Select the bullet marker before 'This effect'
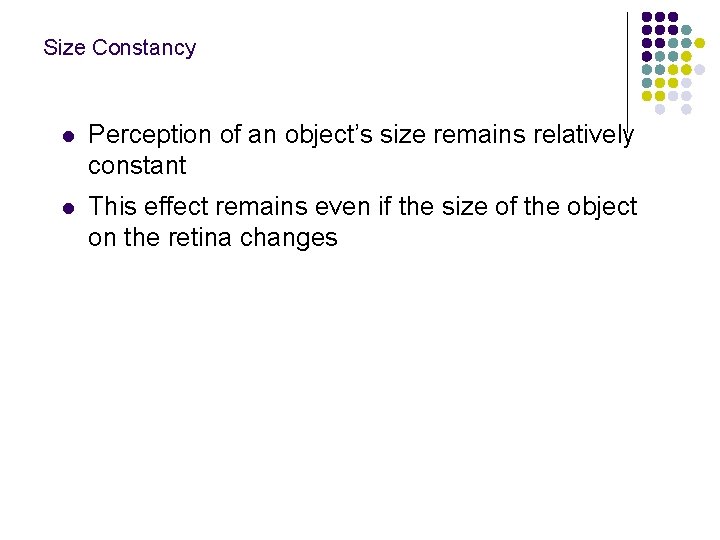 (x=68, y=208)
